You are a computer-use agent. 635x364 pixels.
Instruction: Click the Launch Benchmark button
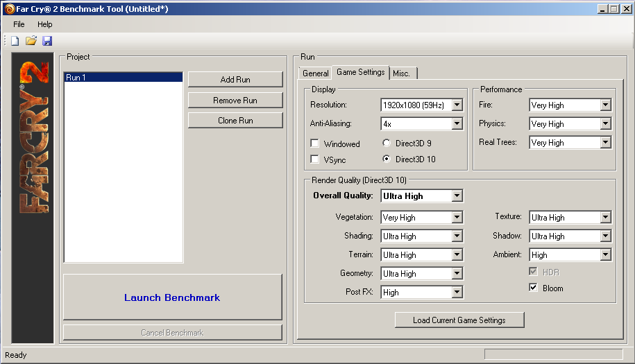click(173, 297)
